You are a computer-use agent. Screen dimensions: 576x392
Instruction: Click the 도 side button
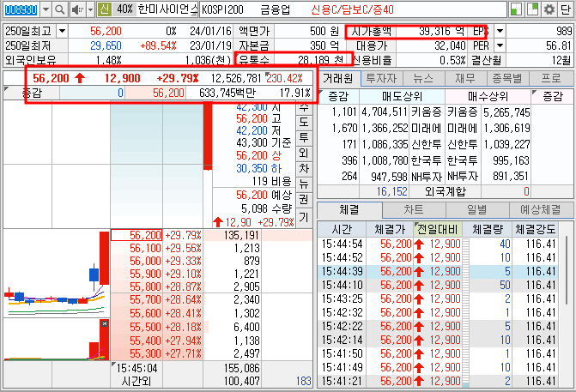coord(303,122)
